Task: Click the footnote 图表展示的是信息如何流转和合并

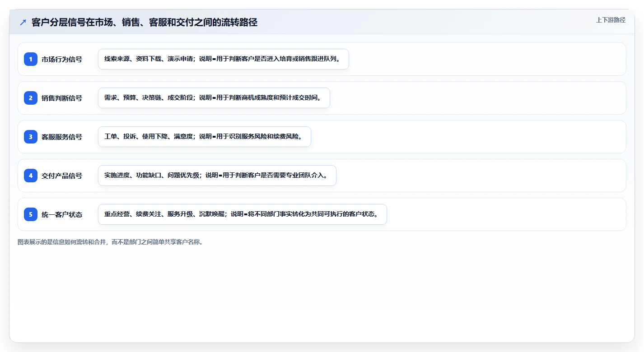Action: pyautogui.click(x=111, y=242)
